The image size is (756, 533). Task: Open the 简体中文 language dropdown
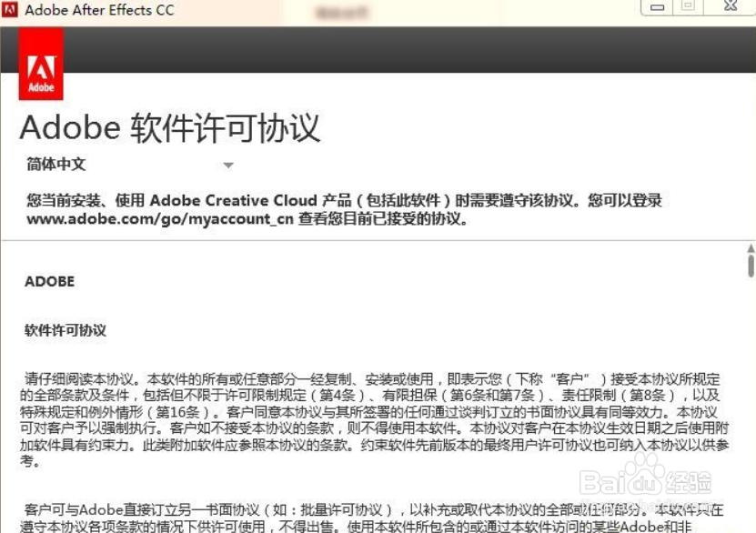click(130, 165)
